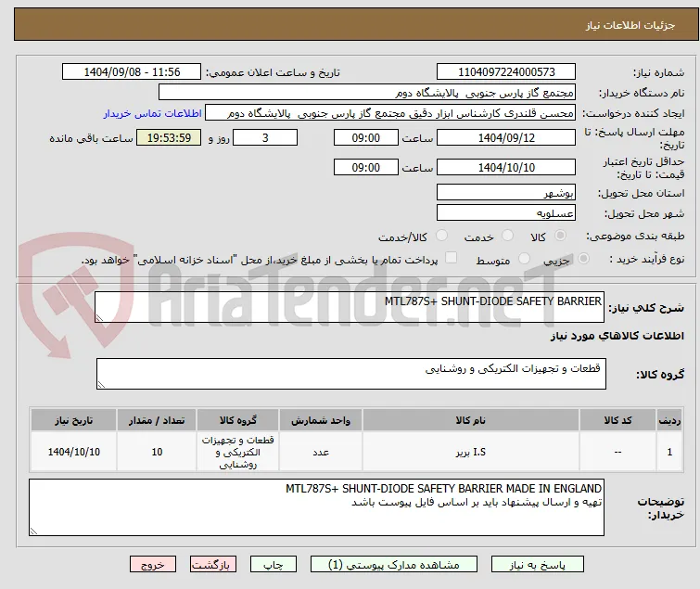700x589 pixels.
Task: Click the چاپ print button
Action: pos(274,565)
